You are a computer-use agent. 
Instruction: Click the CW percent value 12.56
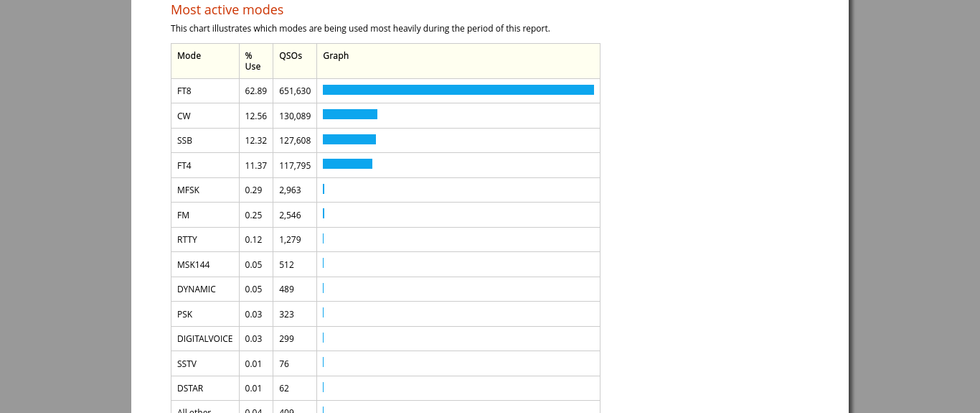[255, 116]
